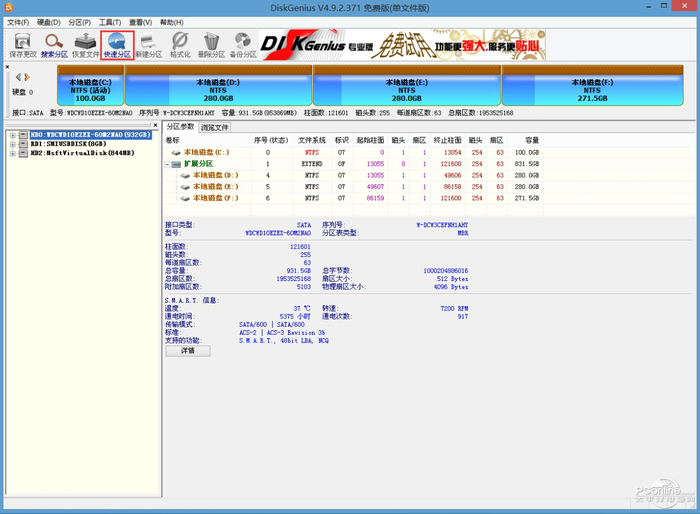700x514 pixels.
Task: Go to previous disk arrow
Action: point(18,77)
